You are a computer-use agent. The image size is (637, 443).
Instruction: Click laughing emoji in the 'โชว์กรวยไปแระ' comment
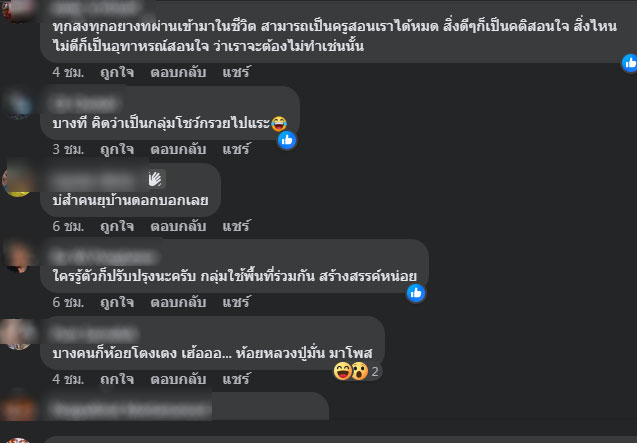point(279,123)
